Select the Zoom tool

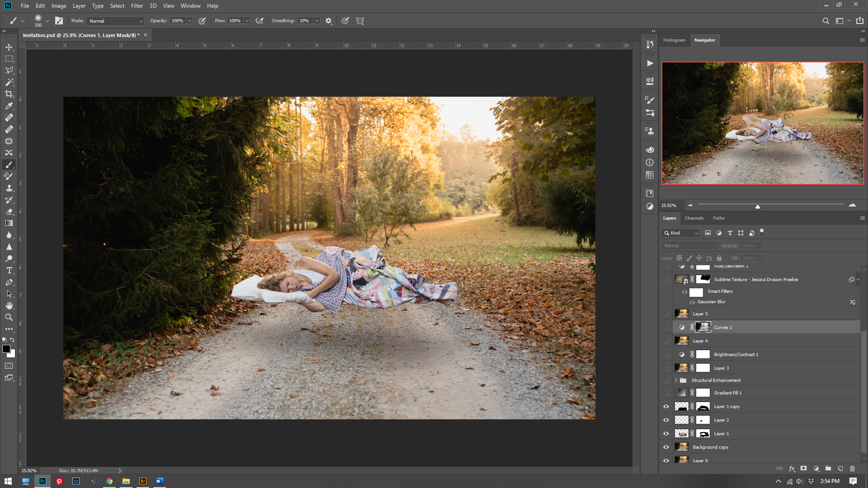pos(9,317)
